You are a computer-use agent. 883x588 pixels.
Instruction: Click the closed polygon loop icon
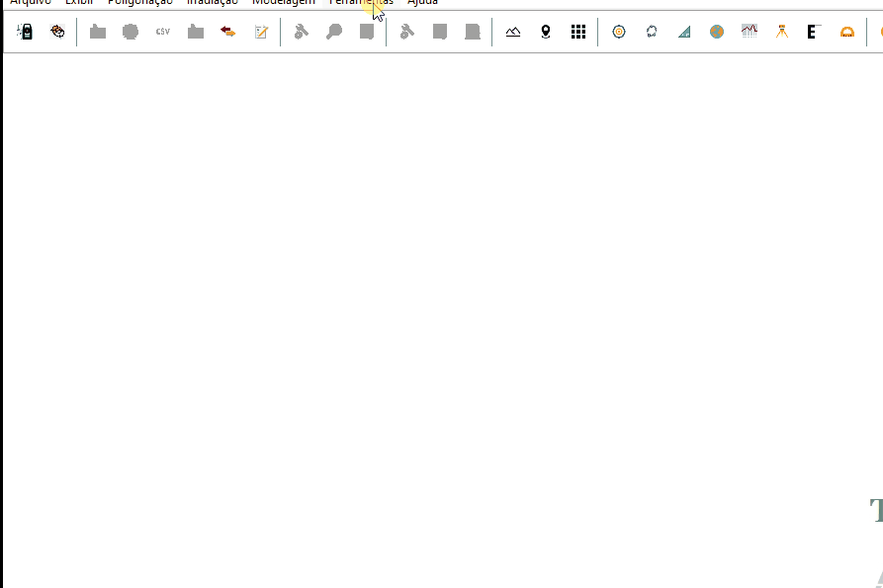(x=652, y=32)
